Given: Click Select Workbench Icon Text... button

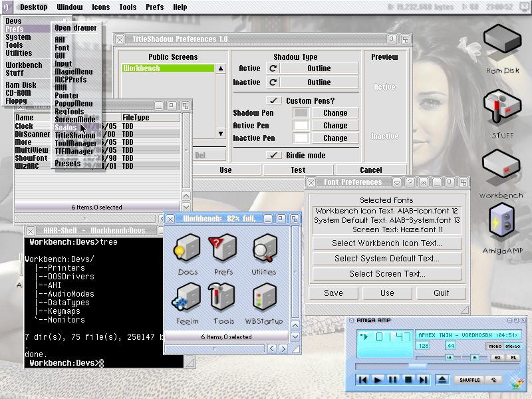Looking at the screenshot, I should click(x=387, y=243).
